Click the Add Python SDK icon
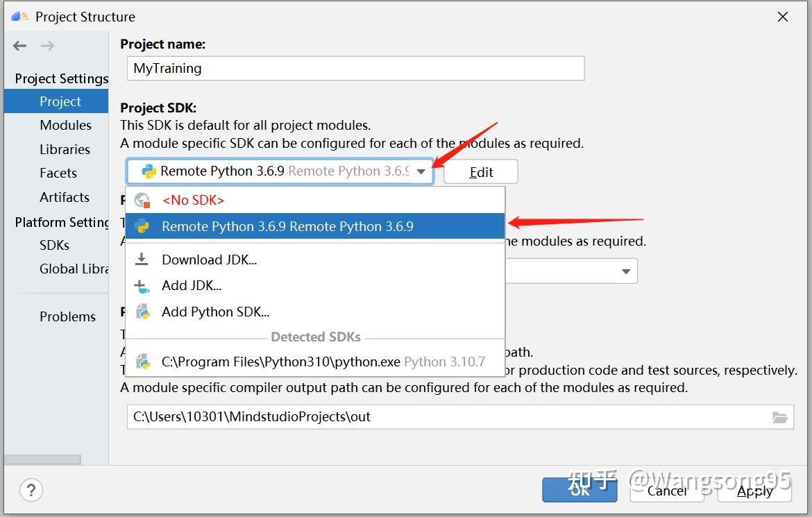 tap(142, 312)
